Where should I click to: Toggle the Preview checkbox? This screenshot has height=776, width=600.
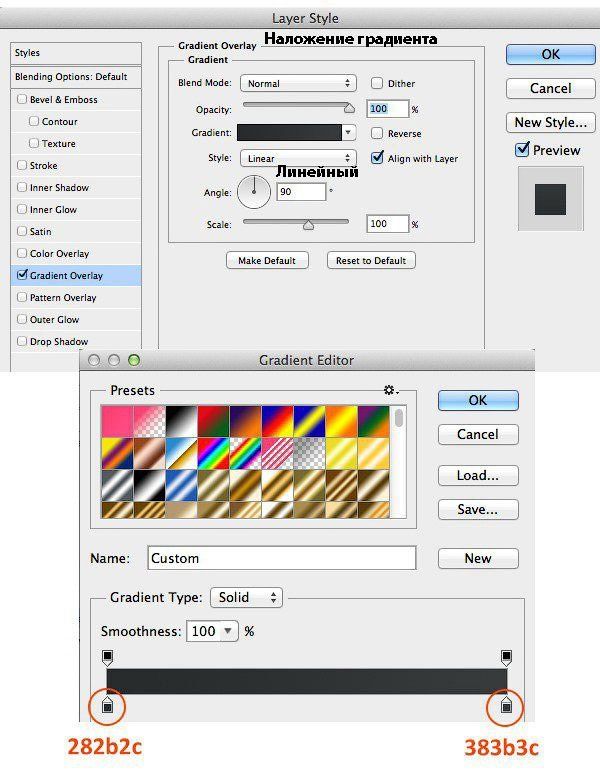coord(522,149)
